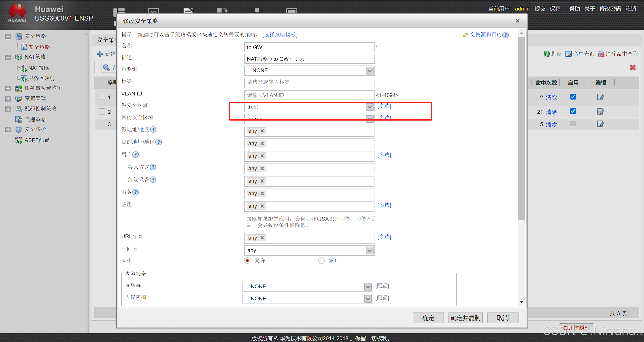This screenshot has width=644, height=342.
Task: Click the help icon beside 目的地址/地区
Action: 159,142
